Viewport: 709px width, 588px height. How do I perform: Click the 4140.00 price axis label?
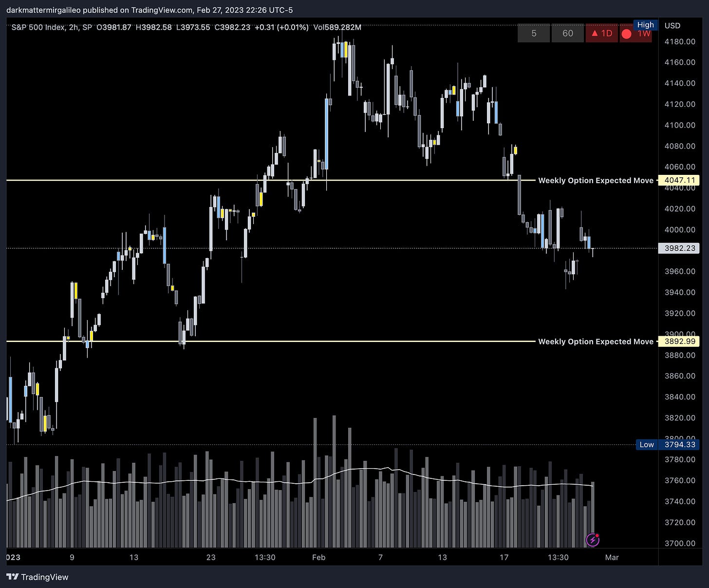(680, 83)
